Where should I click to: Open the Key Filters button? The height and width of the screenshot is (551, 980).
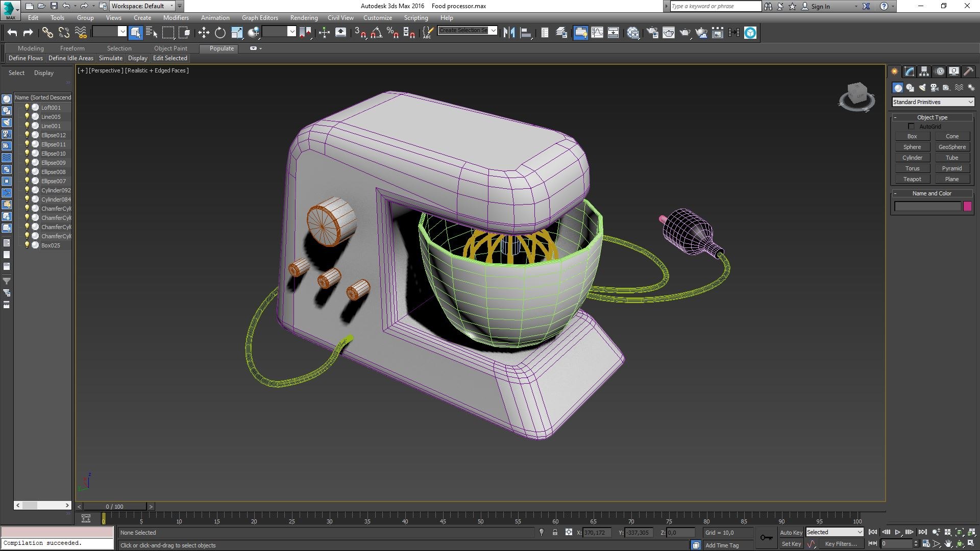841,544
